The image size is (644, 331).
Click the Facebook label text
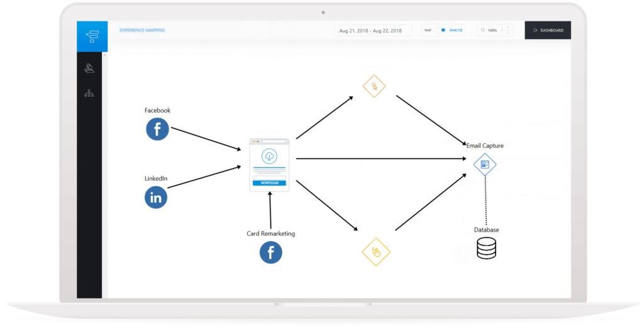click(157, 110)
